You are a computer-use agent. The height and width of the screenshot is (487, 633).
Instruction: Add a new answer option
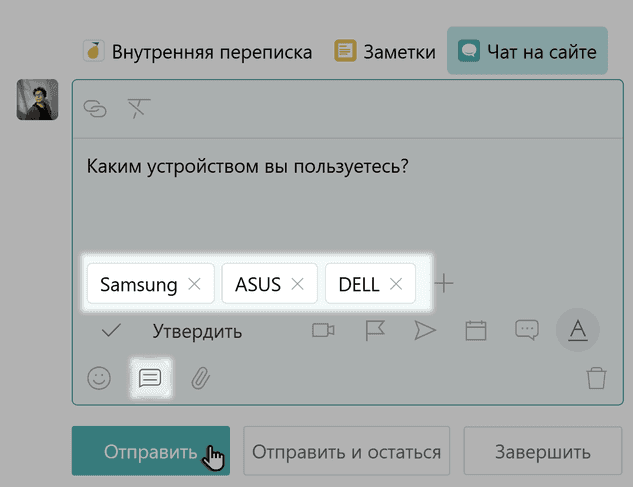[445, 284]
